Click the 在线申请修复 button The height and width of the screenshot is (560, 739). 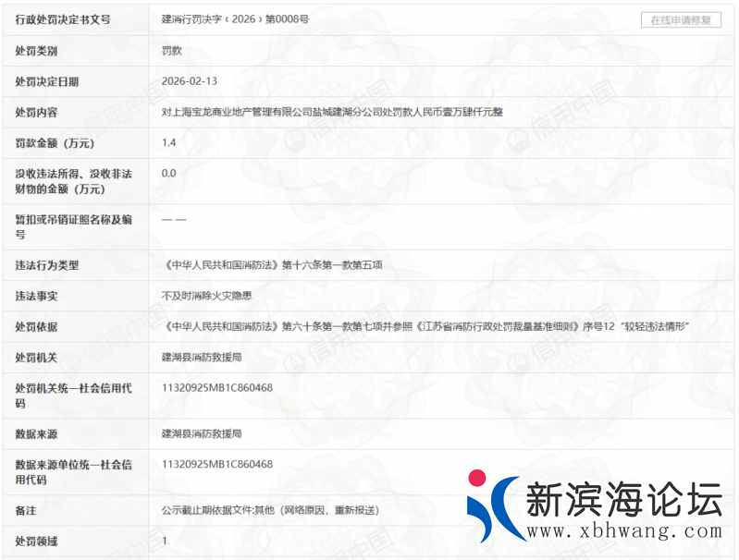click(681, 19)
